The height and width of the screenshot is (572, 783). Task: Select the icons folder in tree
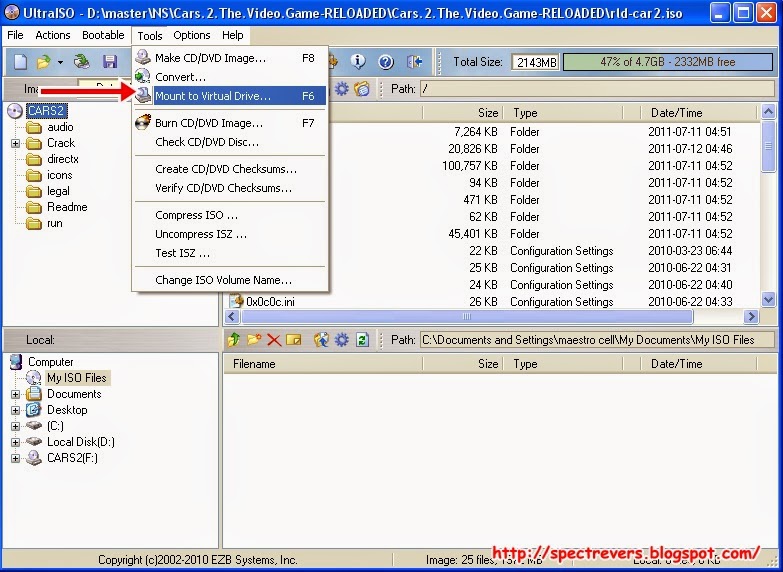pos(59,175)
